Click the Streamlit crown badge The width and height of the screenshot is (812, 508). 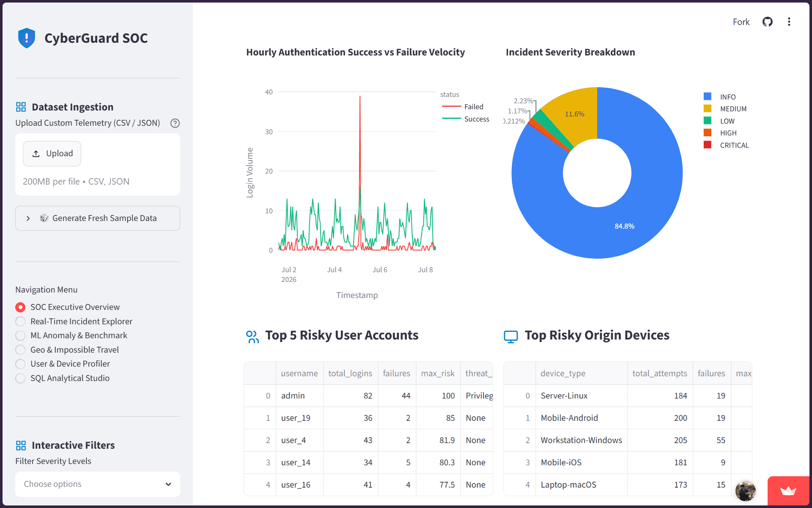coord(788,491)
